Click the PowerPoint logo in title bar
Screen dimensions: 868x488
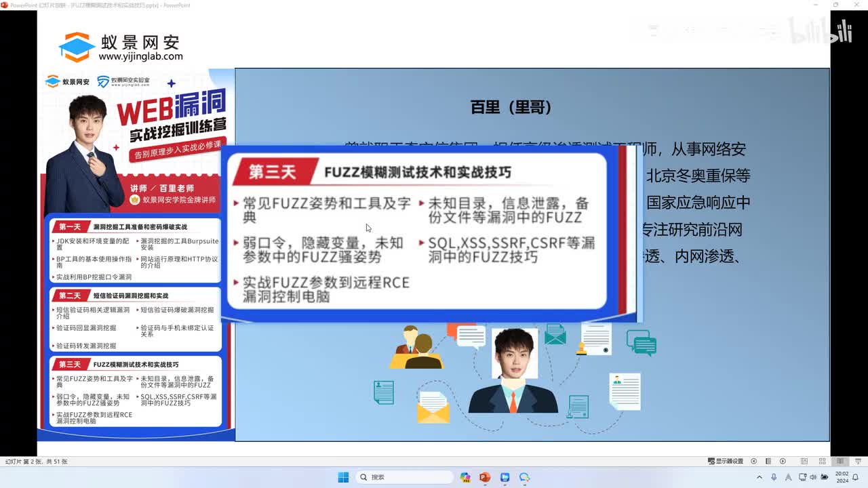pos(4,5)
